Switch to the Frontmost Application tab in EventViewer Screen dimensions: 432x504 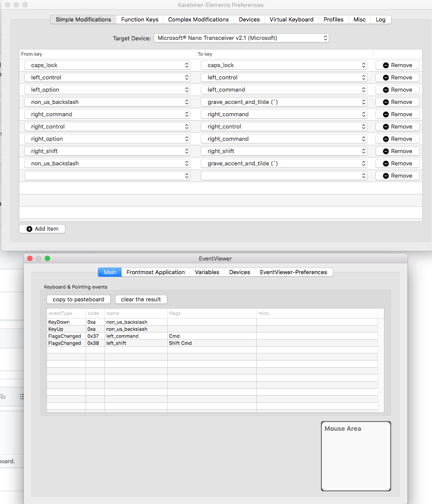155,272
